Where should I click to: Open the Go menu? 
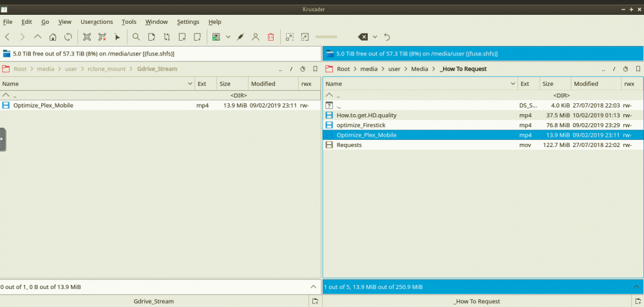[x=45, y=22]
